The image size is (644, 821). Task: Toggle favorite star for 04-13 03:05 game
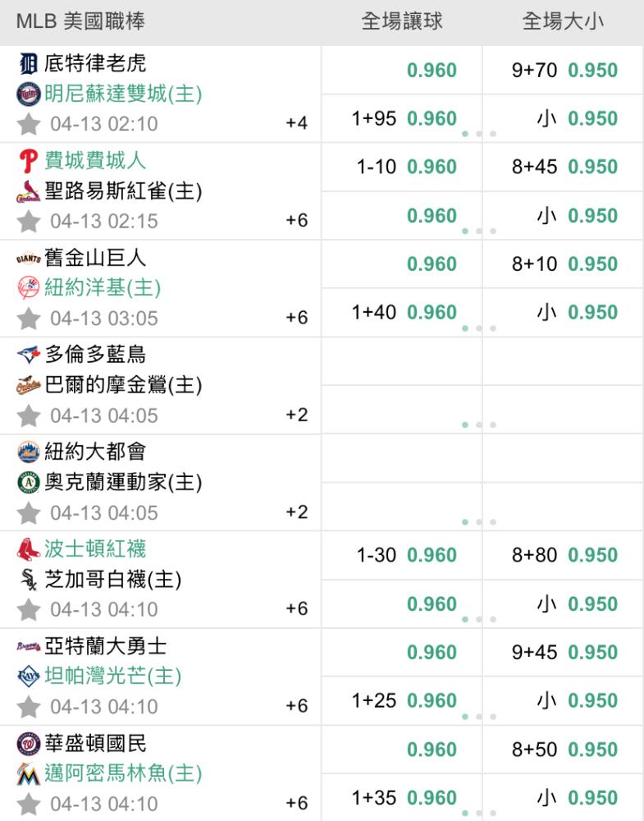pyautogui.click(x=29, y=319)
